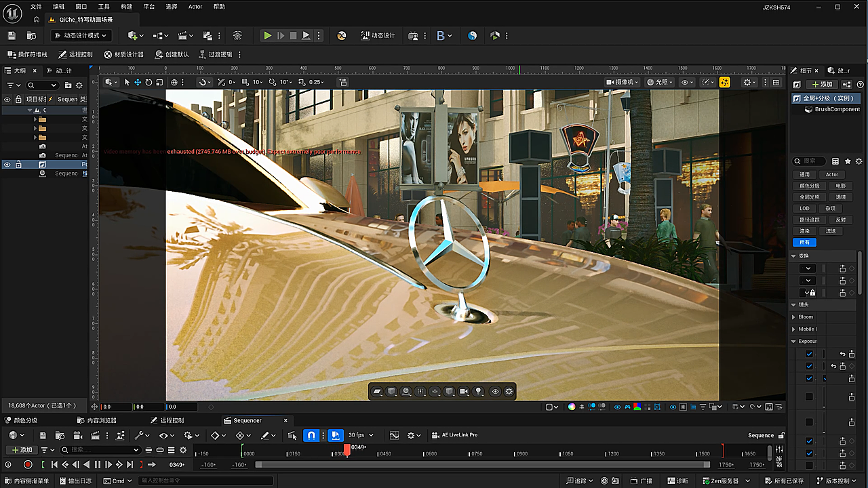Click the 动态设计 toolbar button
868x488 pixels.
[x=378, y=36]
